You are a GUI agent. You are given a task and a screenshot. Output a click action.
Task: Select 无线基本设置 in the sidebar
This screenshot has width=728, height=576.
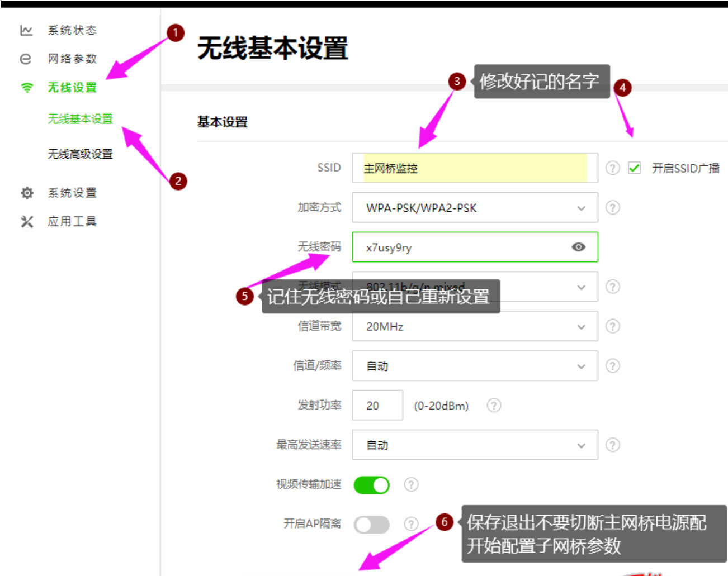[x=80, y=119]
